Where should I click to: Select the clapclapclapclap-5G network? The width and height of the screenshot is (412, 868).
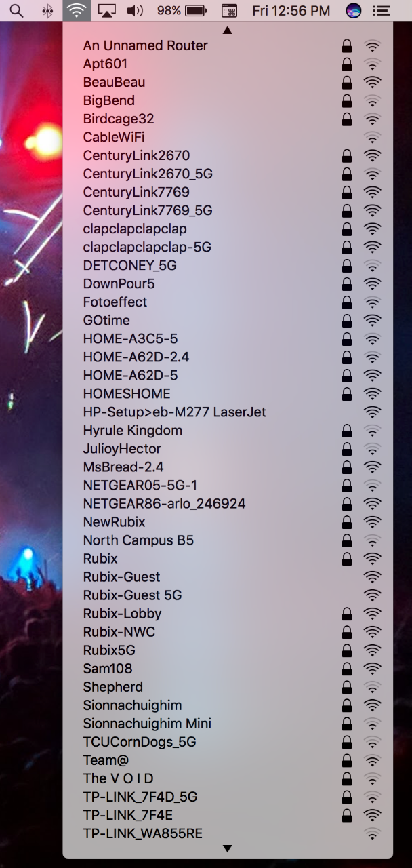(x=228, y=247)
